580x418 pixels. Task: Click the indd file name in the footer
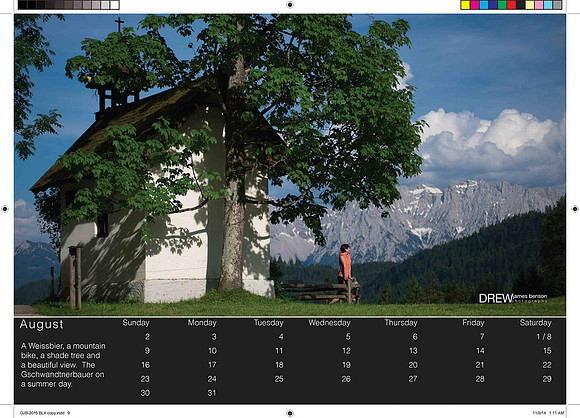click(45, 413)
